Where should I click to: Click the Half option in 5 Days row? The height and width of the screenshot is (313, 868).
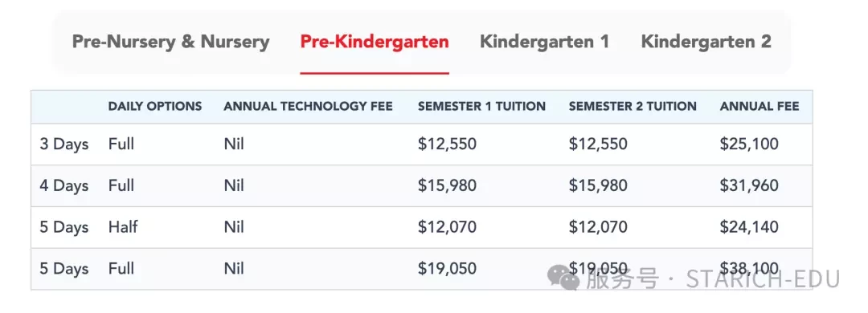123,227
